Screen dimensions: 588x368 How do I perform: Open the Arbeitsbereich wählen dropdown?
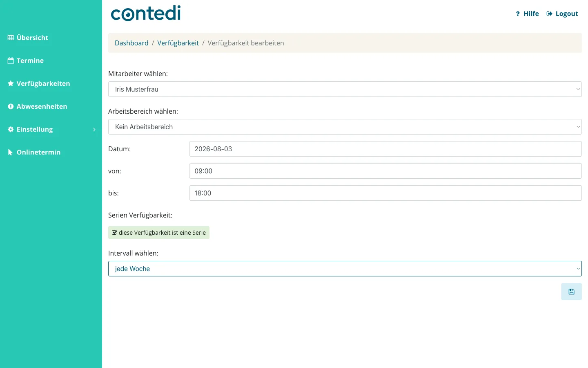click(345, 127)
